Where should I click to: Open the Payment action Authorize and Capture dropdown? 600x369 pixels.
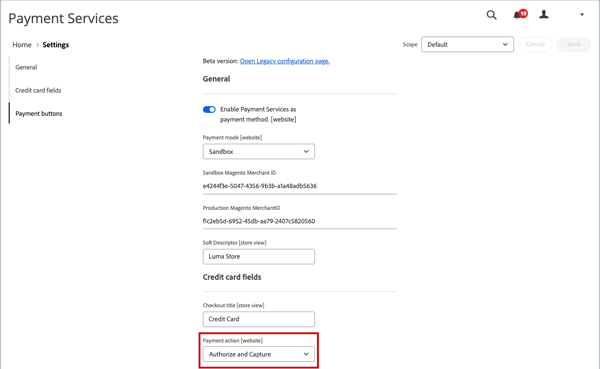(259, 354)
